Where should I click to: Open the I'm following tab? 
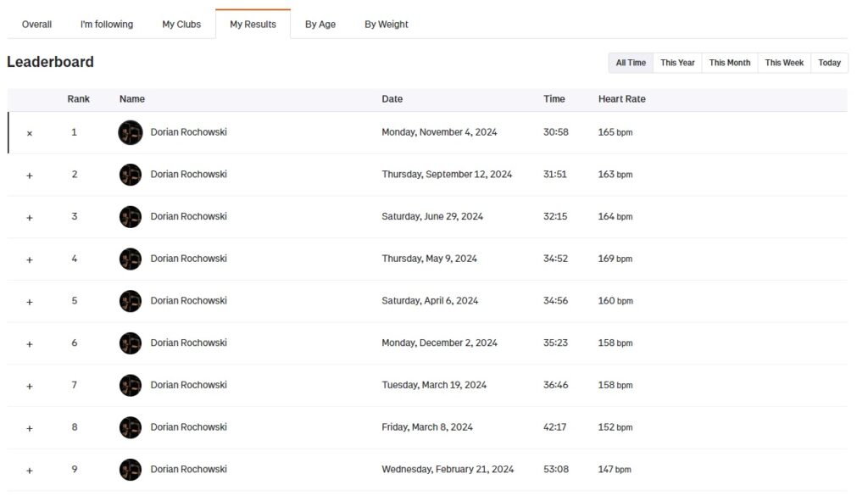point(107,25)
